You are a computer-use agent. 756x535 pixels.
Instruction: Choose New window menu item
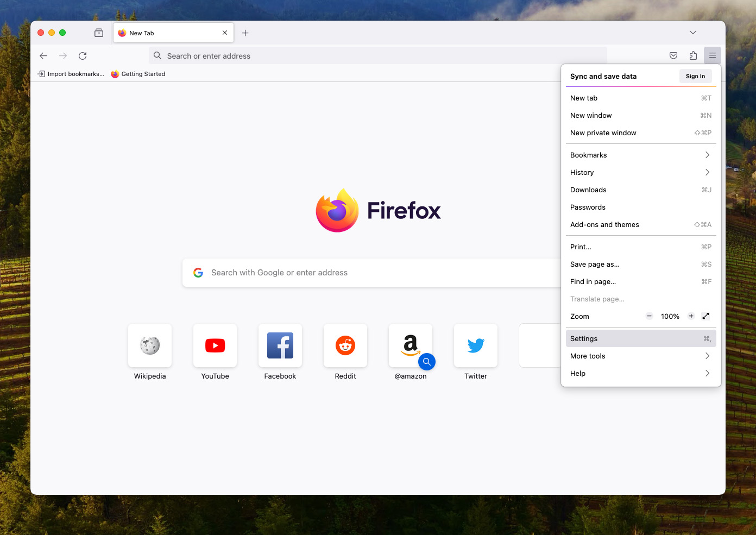click(641, 116)
